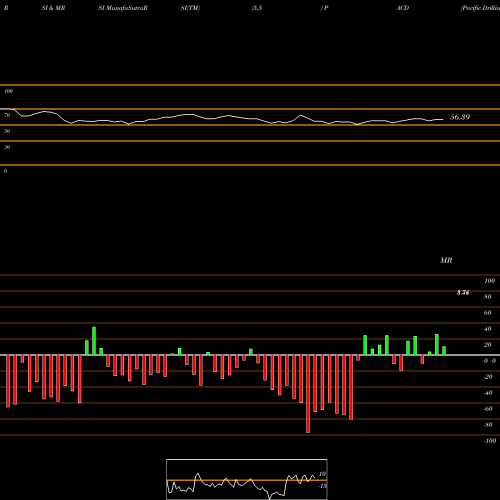Image resolution: width=500 pixels, height=500 pixels.
Task: Click the longest red MR bar near -100
Action: point(308,394)
